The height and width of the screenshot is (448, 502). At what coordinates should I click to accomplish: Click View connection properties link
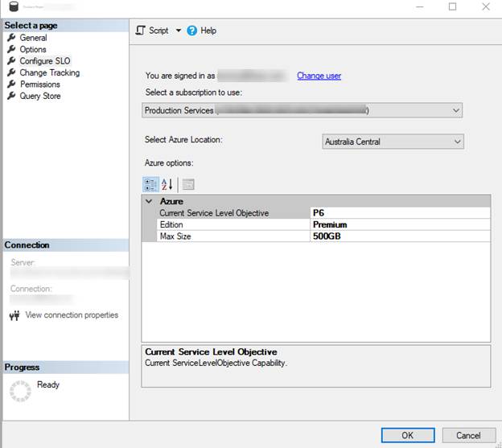72,315
